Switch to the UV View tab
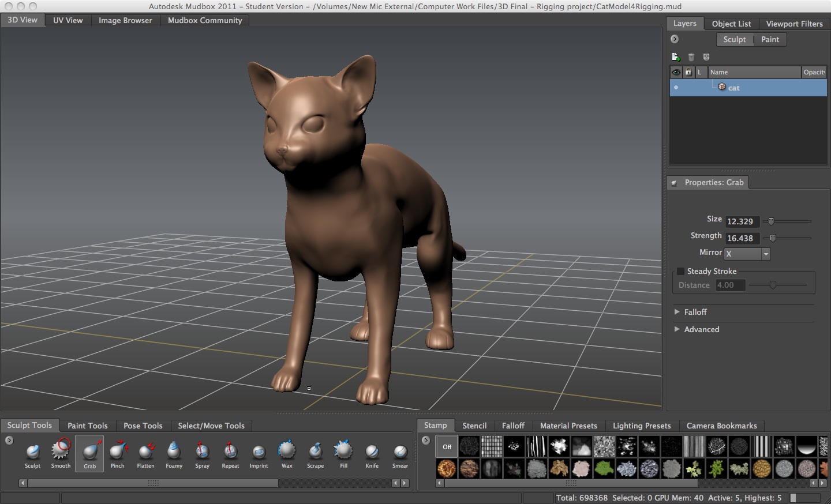The width and height of the screenshot is (831, 504). coord(67,20)
